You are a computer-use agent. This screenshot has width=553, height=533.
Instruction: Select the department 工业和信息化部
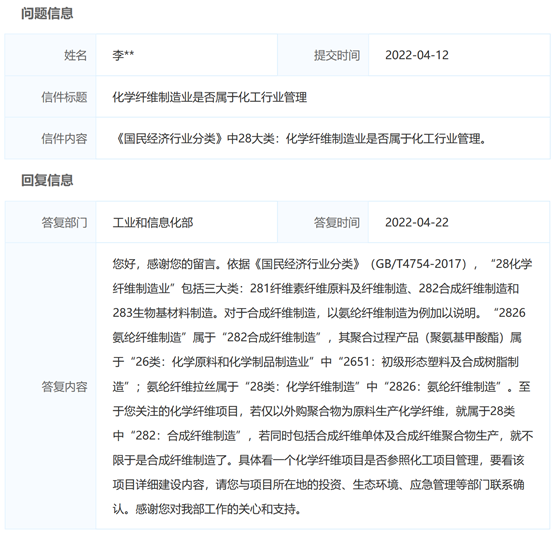tap(153, 223)
